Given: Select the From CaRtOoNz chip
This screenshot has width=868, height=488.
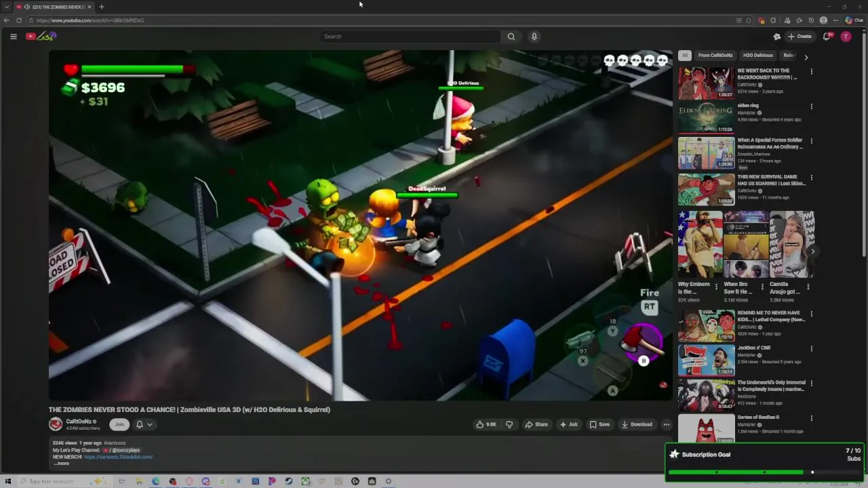Looking at the screenshot, I should click(x=715, y=56).
